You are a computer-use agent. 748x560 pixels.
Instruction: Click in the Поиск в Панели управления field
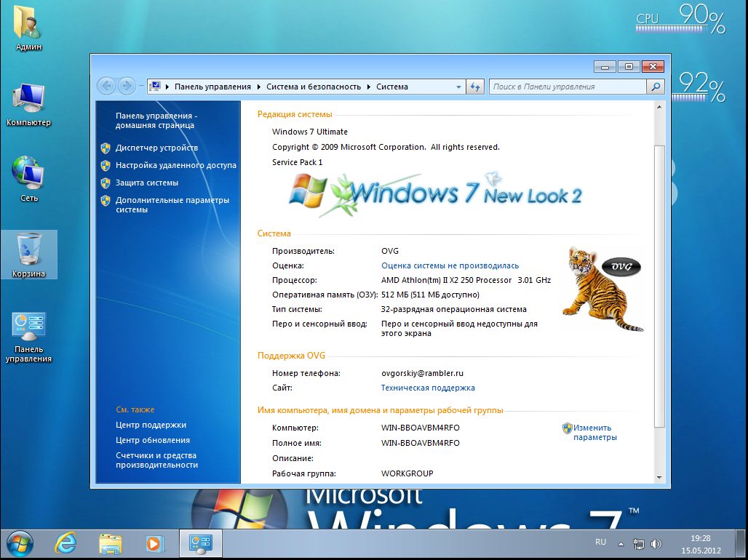(568, 87)
